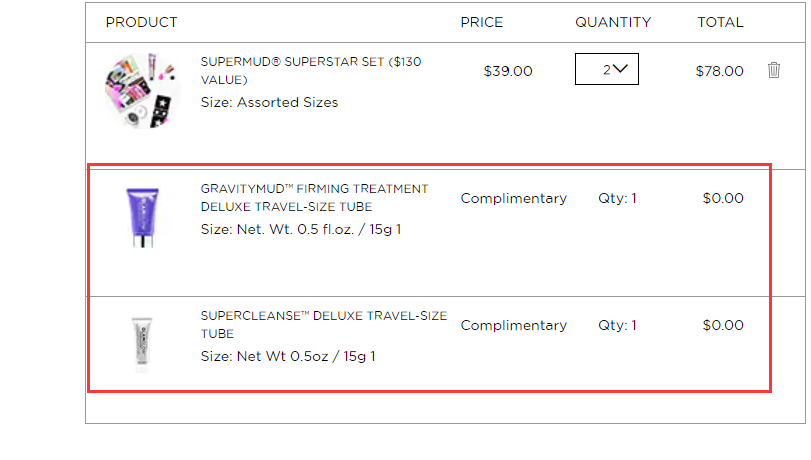Click Qty: 1 on the GravityMud row
The height and width of the screenshot is (460, 811).
point(618,198)
